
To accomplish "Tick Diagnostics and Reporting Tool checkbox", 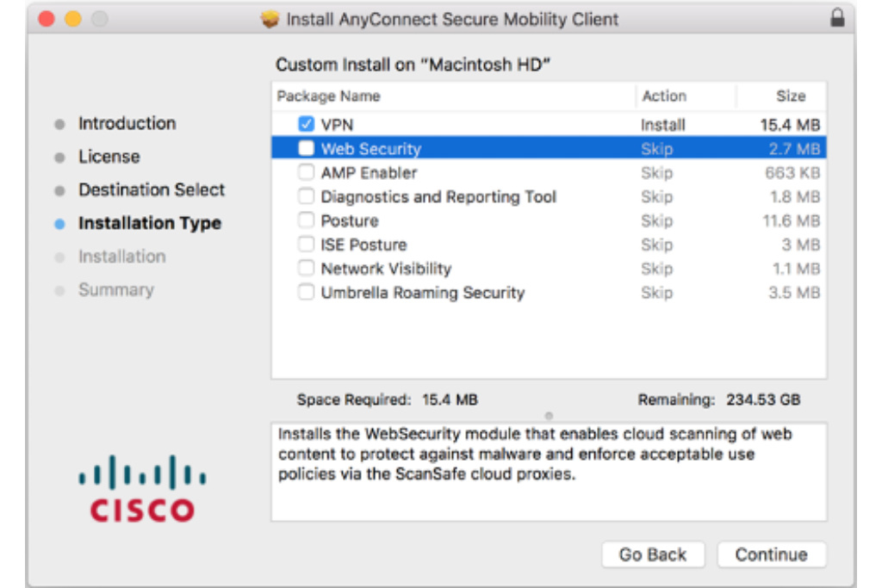I will point(306,196).
